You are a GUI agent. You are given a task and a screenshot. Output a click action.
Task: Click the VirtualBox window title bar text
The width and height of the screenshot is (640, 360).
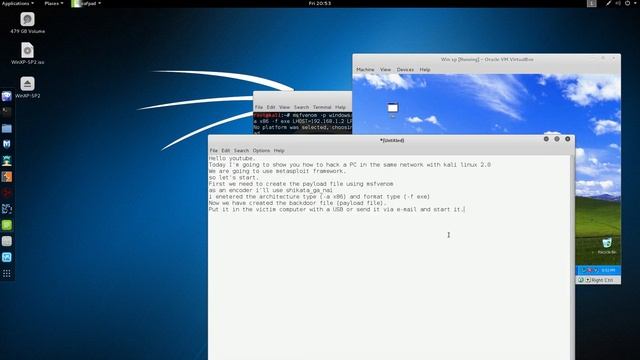(x=487, y=60)
